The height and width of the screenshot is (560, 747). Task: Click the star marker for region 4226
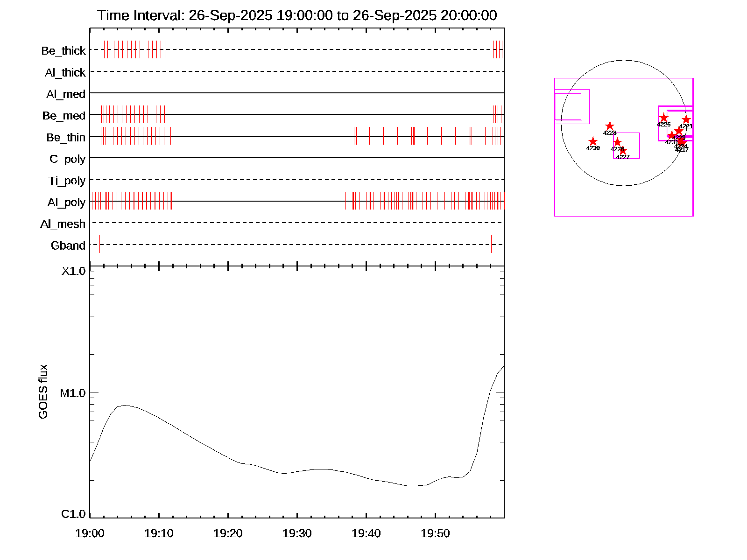(x=617, y=142)
